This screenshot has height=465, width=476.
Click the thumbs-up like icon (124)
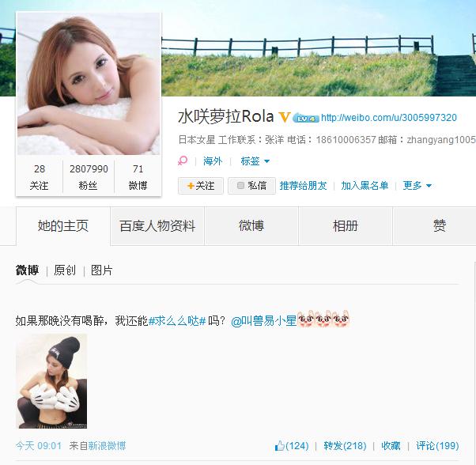click(x=279, y=445)
